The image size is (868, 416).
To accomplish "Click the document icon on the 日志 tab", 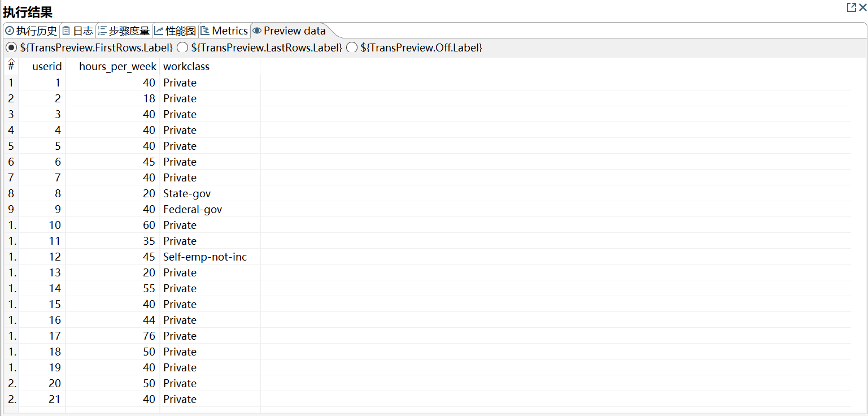I will (66, 31).
